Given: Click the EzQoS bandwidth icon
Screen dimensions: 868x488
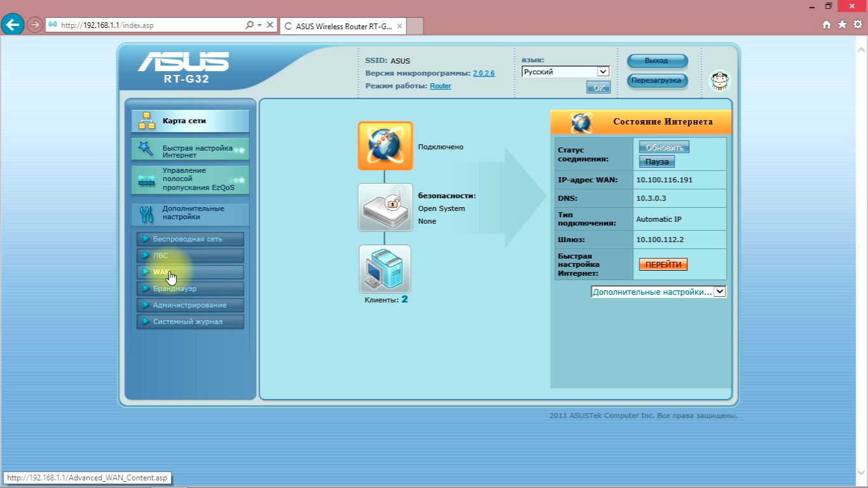Looking at the screenshot, I should pos(147,181).
